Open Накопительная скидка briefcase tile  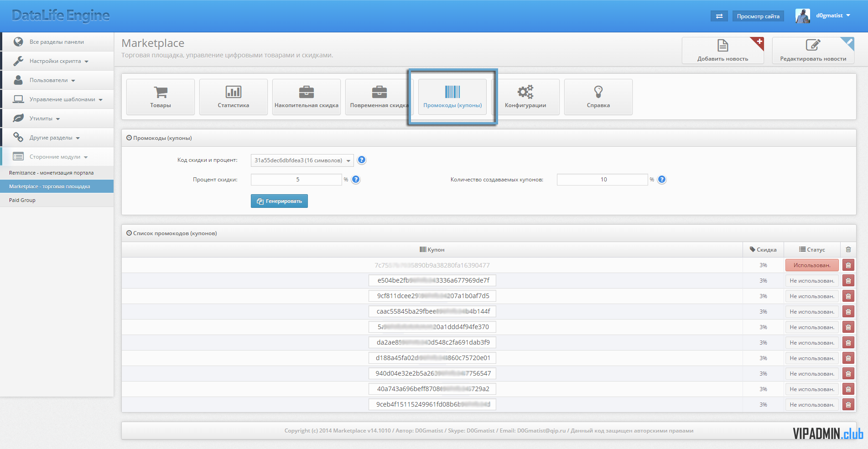pyautogui.click(x=307, y=97)
